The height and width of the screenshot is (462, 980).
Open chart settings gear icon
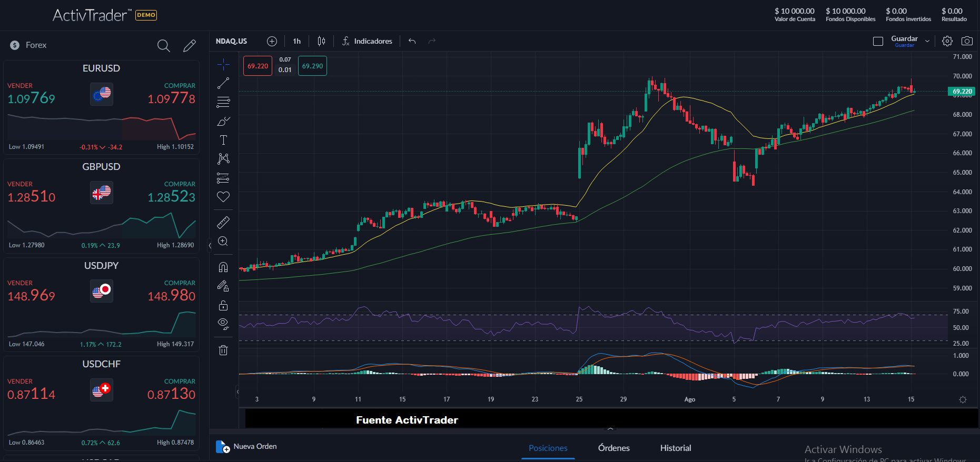point(947,41)
